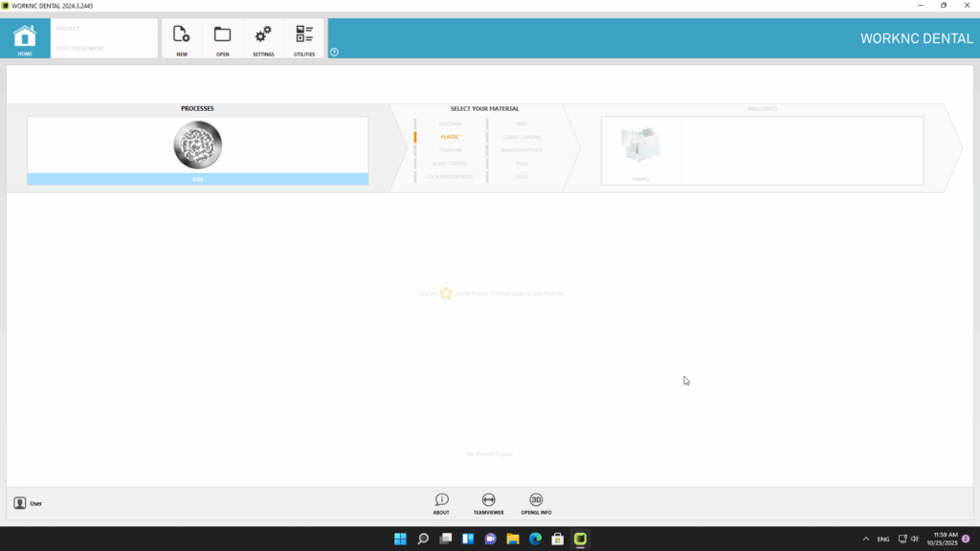Create a new project with New
The height and width of the screenshot is (551, 980).
tap(181, 36)
